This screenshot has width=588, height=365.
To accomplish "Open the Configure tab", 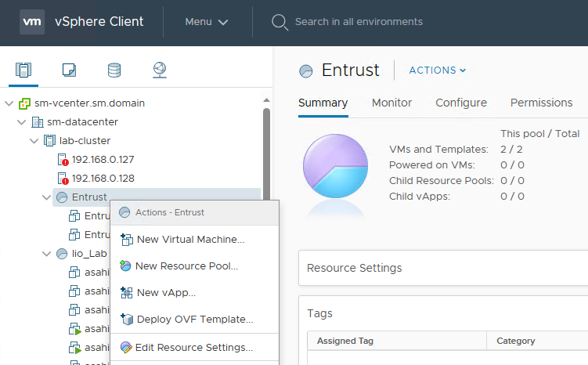I will 461,103.
